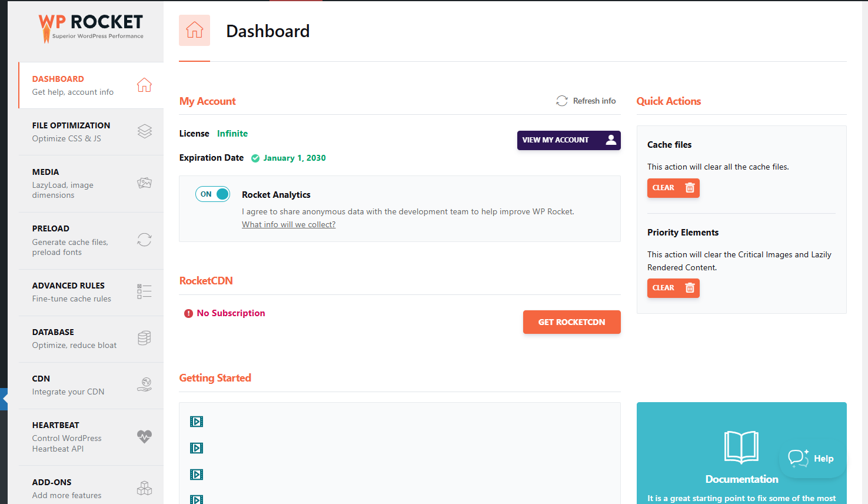
Task: Click the home icon beside the sidebar Dashboard entry
Action: tap(144, 85)
